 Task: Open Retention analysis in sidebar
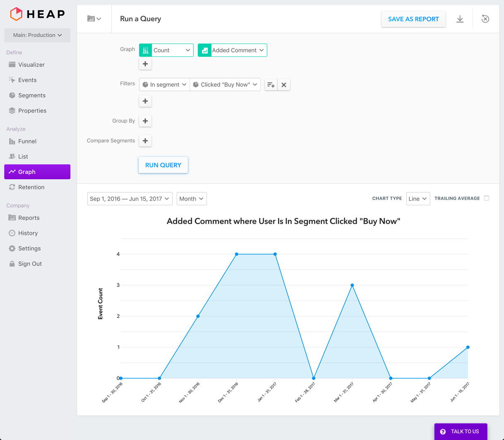tap(31, 187)
